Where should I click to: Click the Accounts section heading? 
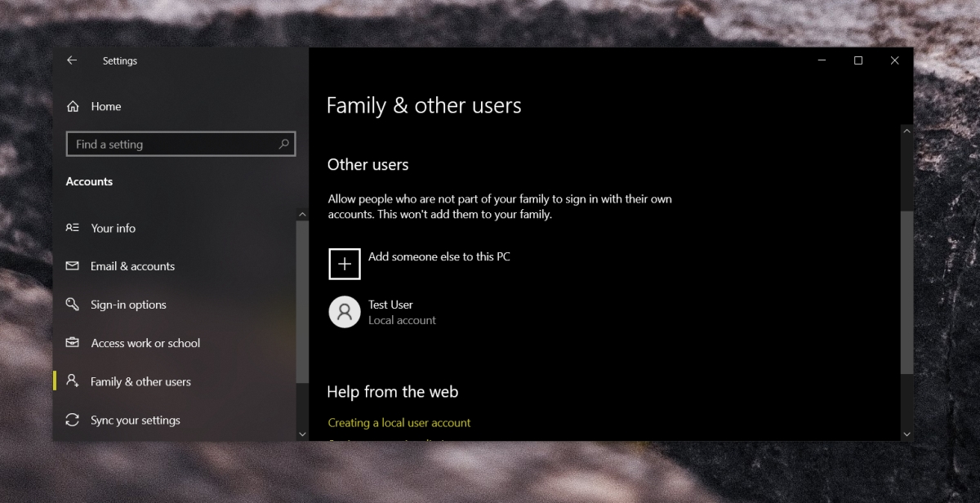coord(89,181)
